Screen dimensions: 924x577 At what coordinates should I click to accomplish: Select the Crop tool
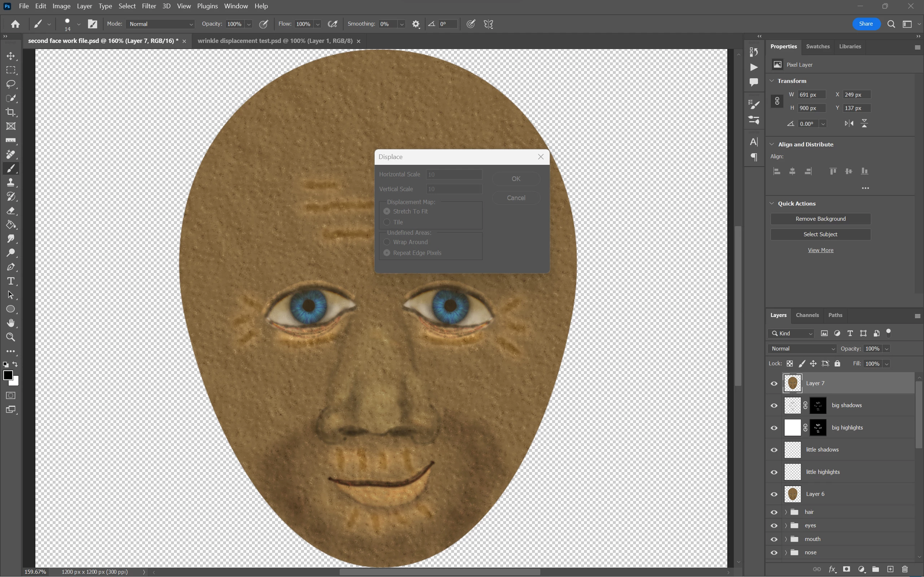click(11, 112)
